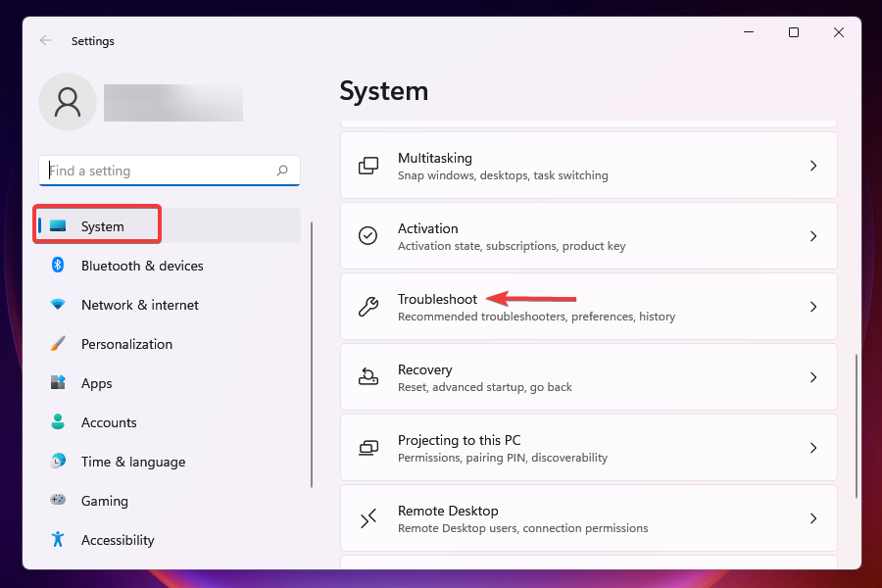Expand the Multitasking chevron arrow
882x588 pixels.
point(813,166)
